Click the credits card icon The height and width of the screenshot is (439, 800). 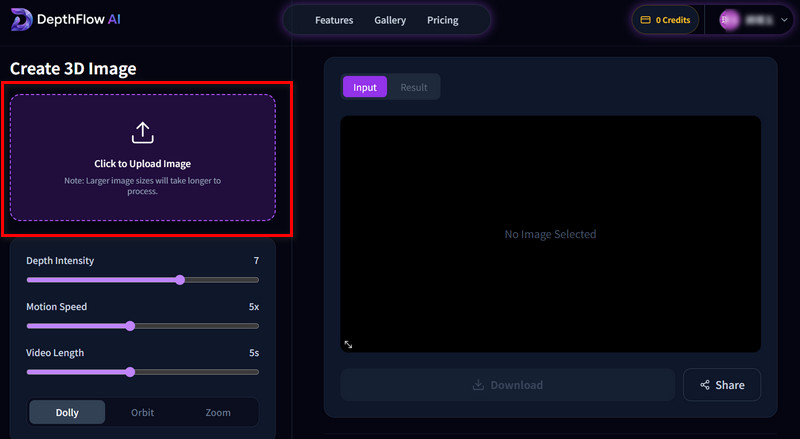[x=646, y=20]
